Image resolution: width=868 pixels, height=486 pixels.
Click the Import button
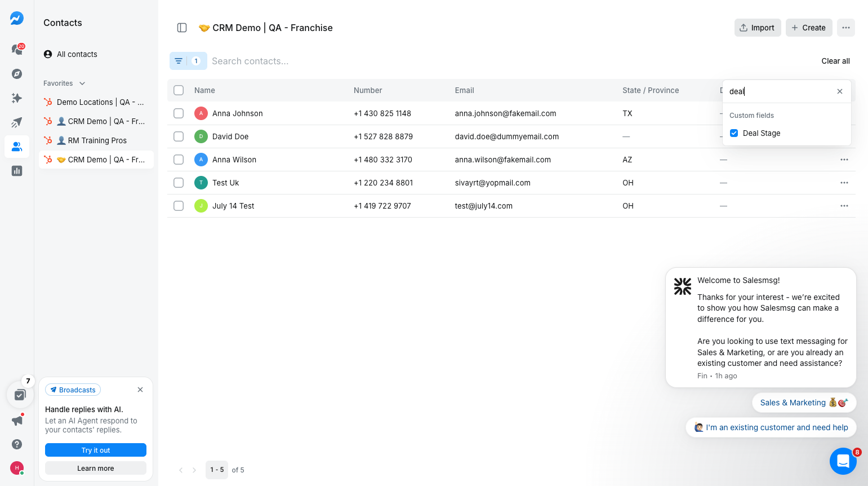pos(758,28)
